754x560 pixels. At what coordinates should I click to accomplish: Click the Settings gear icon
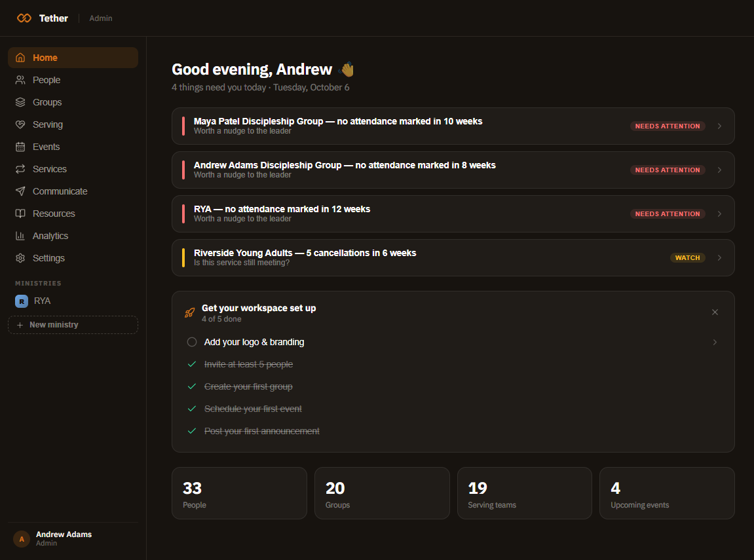[x=20, y=258]
